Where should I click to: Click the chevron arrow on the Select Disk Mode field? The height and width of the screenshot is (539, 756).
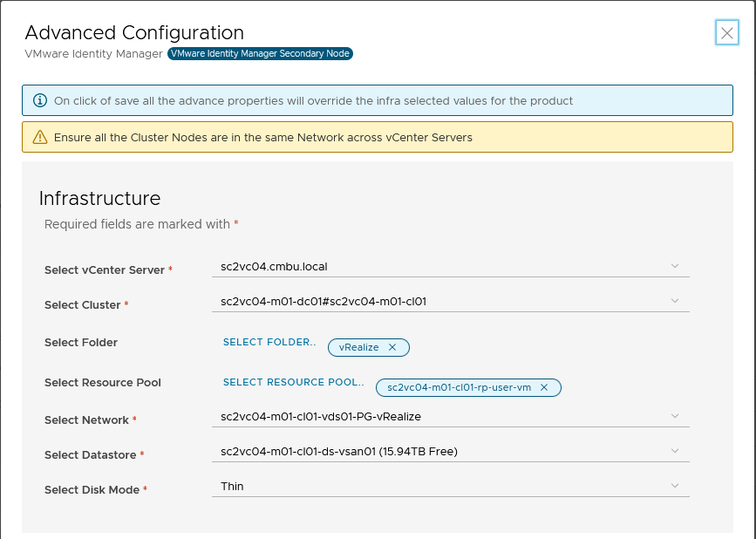pos(674,486)
